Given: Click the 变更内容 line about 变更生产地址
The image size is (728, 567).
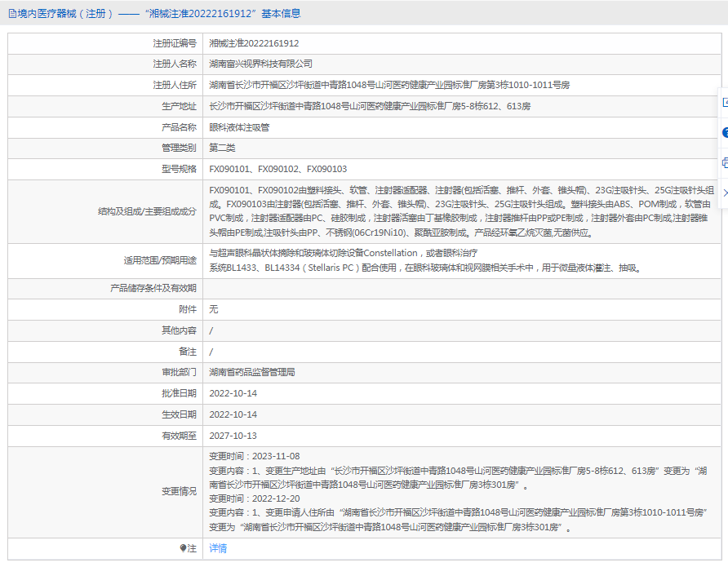Looking at the screenshot, I should point(458,478).
